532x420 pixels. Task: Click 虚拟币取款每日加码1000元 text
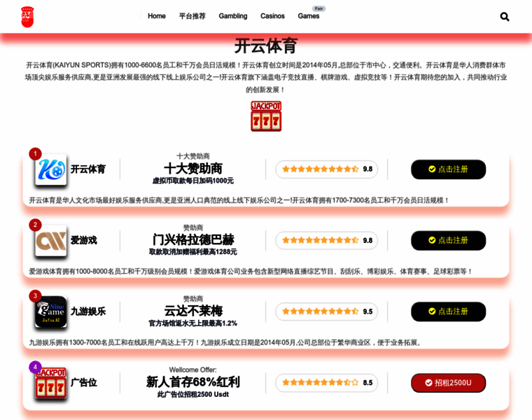pos(193,181)
